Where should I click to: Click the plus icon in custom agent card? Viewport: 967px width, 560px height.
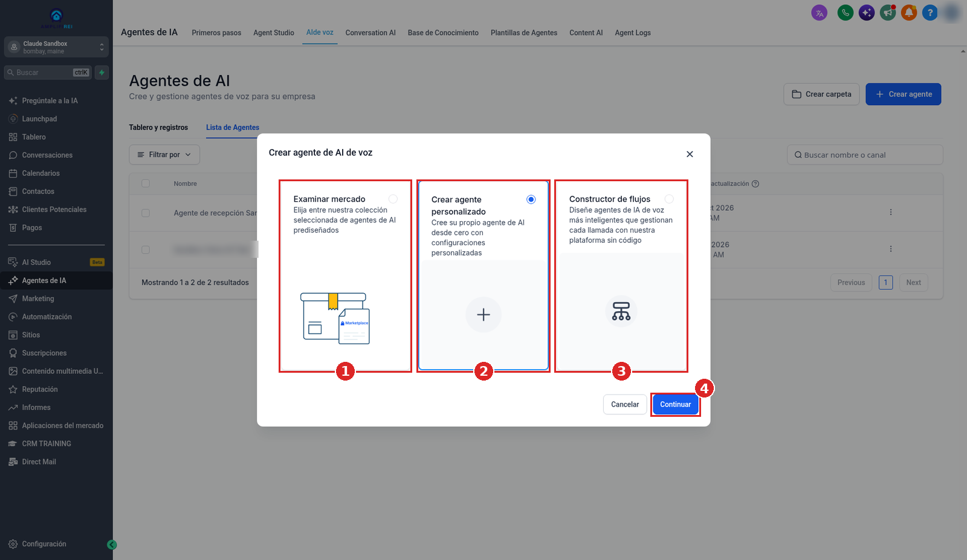483,315
